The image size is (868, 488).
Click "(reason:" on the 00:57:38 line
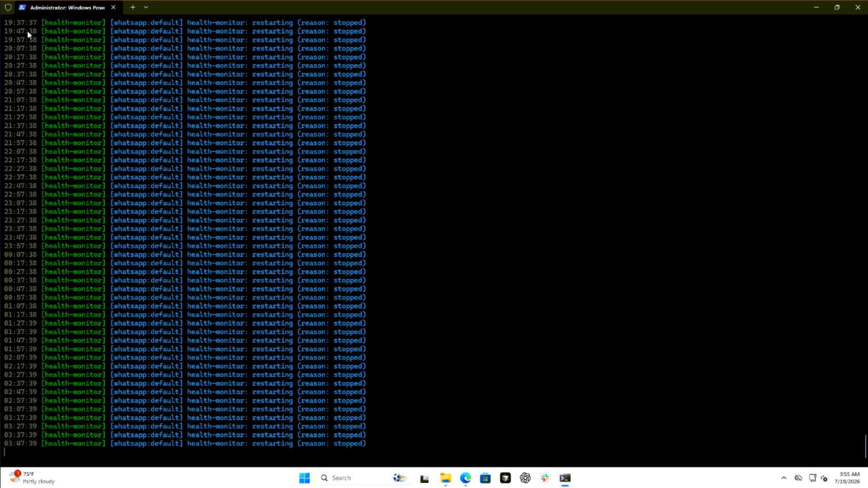click(313, 298)
